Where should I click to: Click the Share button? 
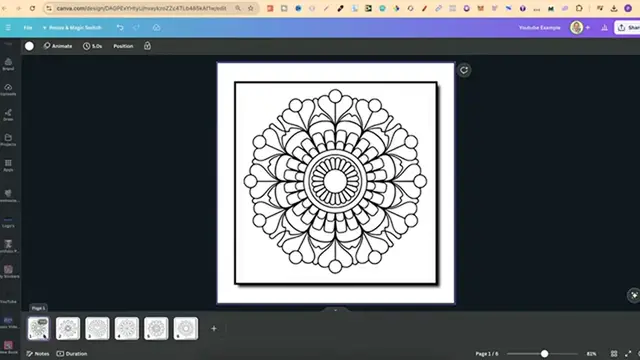click(x=628, y=27)
